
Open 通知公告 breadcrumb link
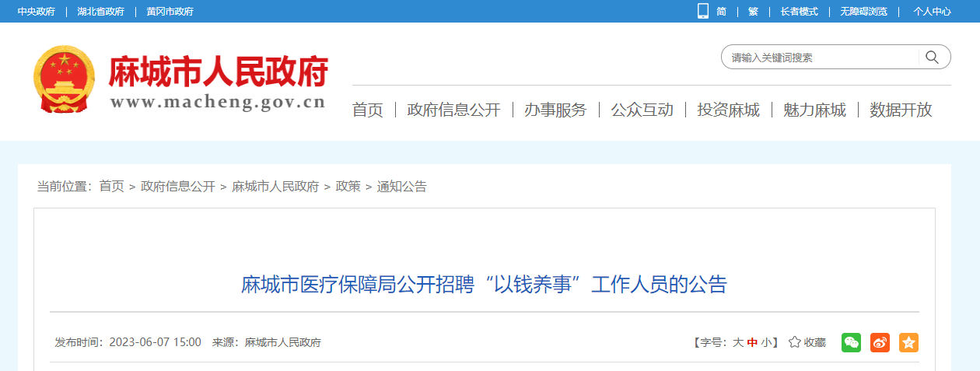402,187
